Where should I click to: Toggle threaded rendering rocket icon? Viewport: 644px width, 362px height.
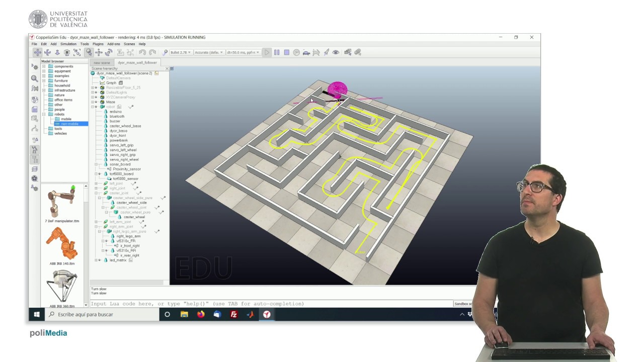click(x=326, y=52)
